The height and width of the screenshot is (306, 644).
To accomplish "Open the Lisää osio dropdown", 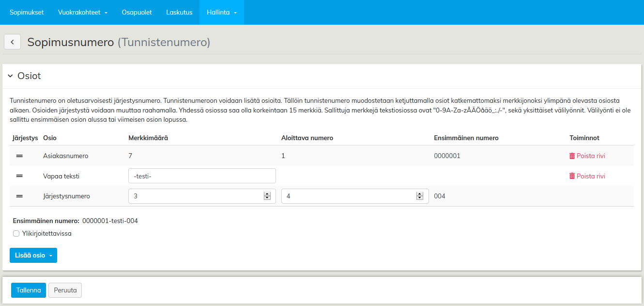I will click(33, 255).
